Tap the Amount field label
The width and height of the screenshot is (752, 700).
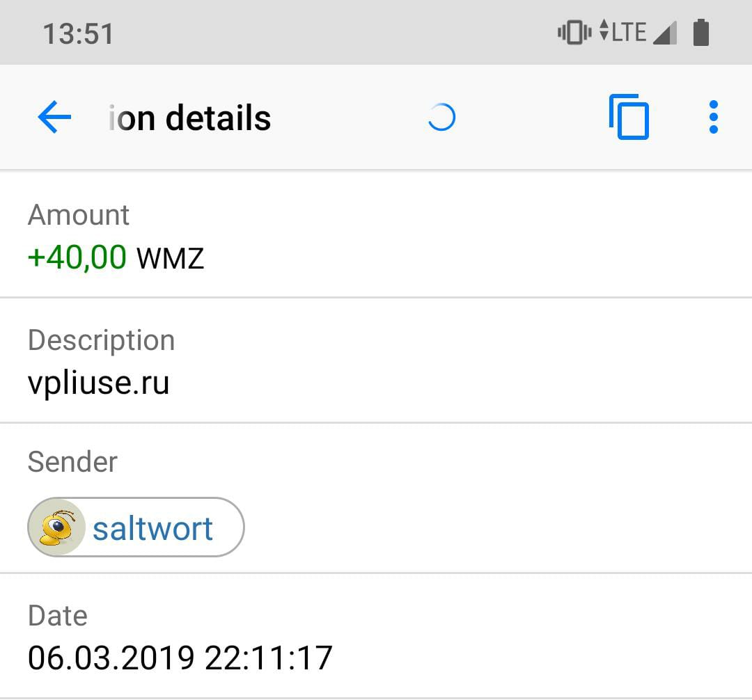78,214
